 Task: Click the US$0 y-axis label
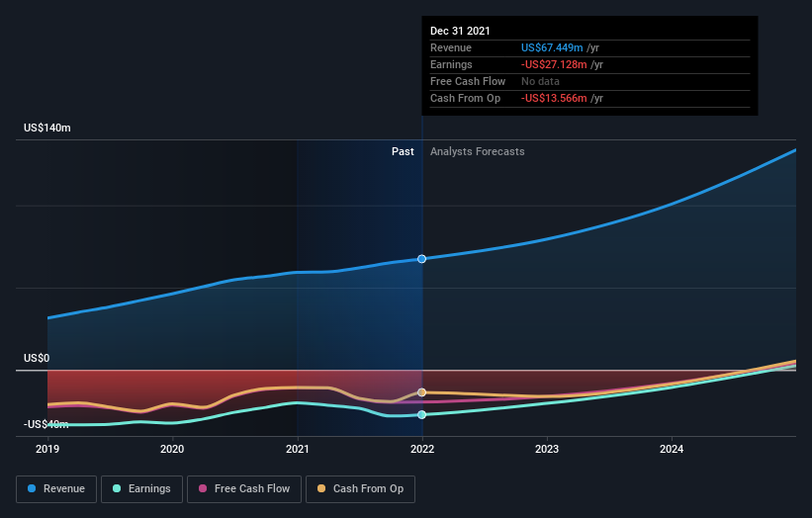[x=37, y=358]
